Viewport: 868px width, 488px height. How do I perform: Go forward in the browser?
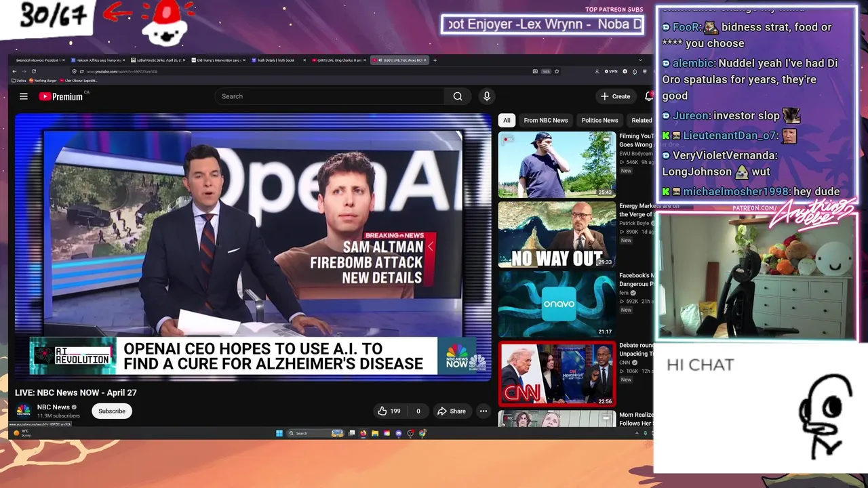pos(24,71)
